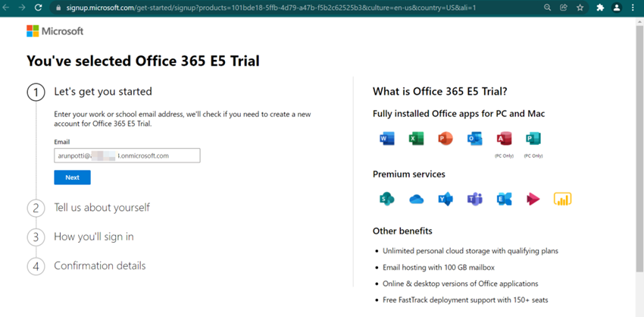Click the 'How you'll sign in' step text
Image resolution: width=644 pixels, height=317 pixels.
(94, 237)
